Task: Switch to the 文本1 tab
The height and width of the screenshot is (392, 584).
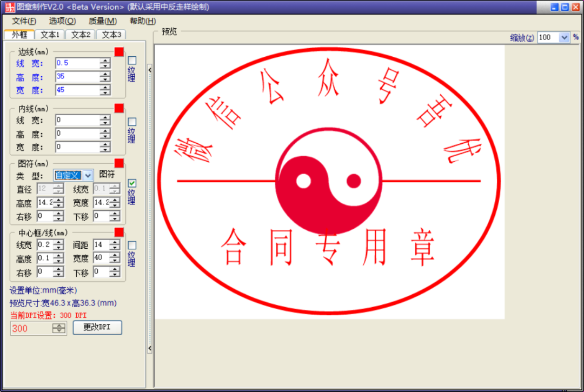Action: pos(49,34)
